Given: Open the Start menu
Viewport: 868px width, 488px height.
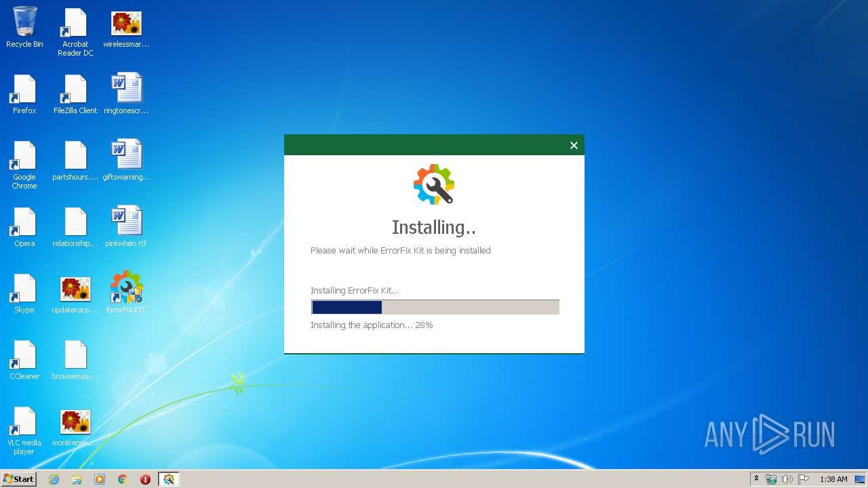Looking at the screenshot, I should coord(18,479).
